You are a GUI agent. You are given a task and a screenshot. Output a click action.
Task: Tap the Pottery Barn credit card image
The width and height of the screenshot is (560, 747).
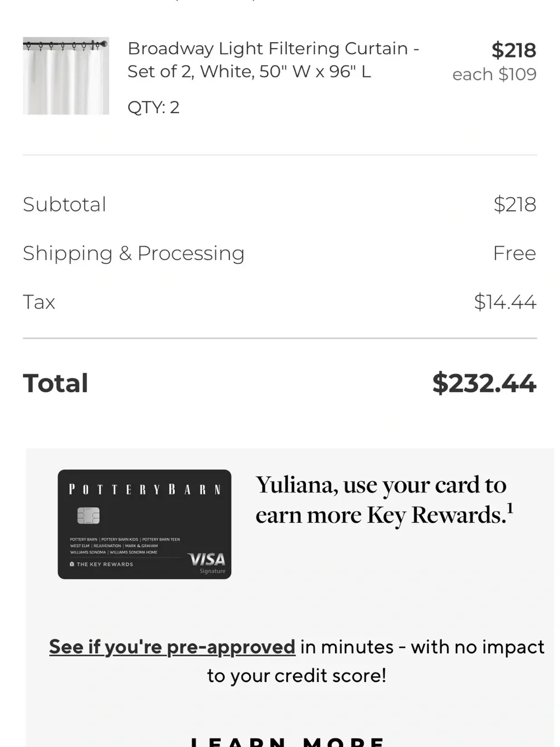pyautogui.click(x=144, y=524)
